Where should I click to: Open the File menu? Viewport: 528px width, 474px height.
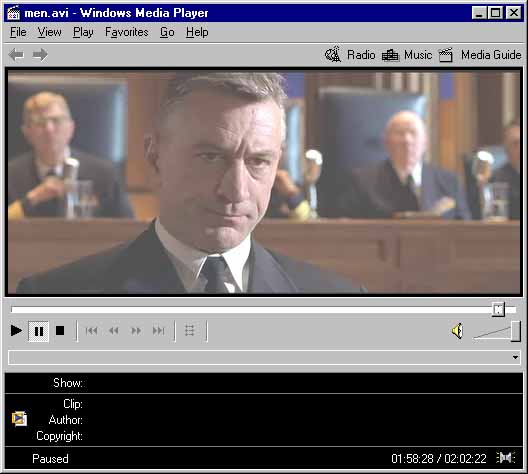tap(18, 32)
